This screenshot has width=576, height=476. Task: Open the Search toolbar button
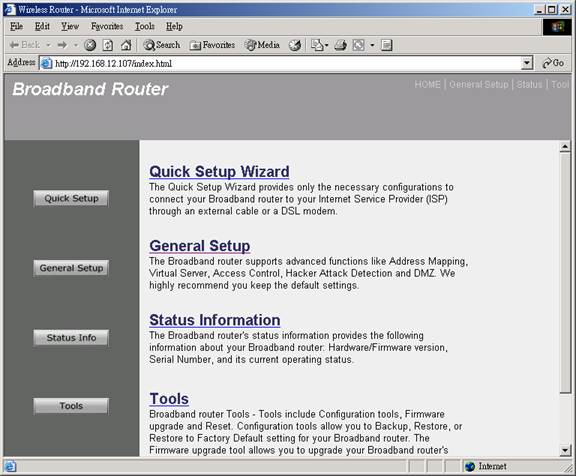tap(162, 45)
